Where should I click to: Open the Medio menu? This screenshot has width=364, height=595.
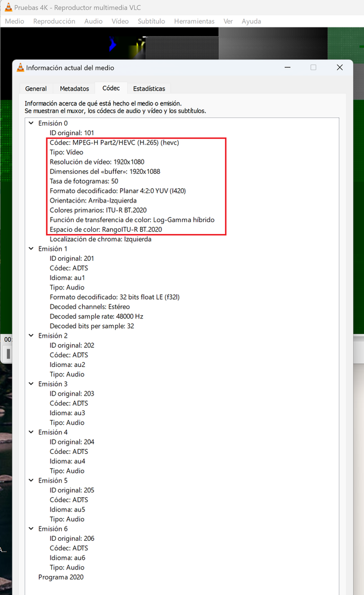(x=14, y=21)
